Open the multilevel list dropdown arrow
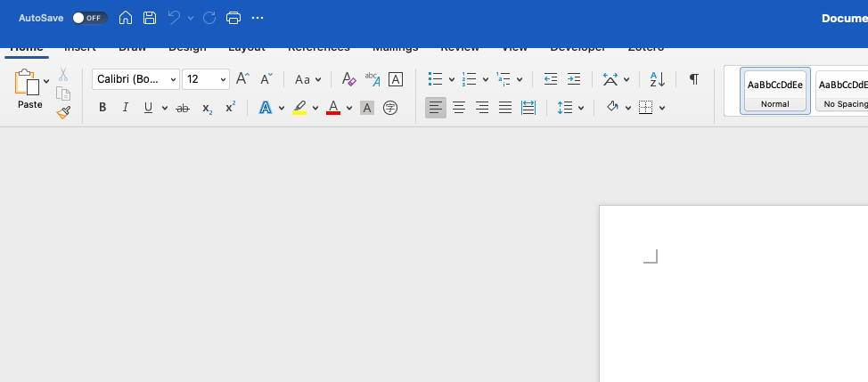The width and height of the screenshot is (868, 382). (x=520, y=79)
